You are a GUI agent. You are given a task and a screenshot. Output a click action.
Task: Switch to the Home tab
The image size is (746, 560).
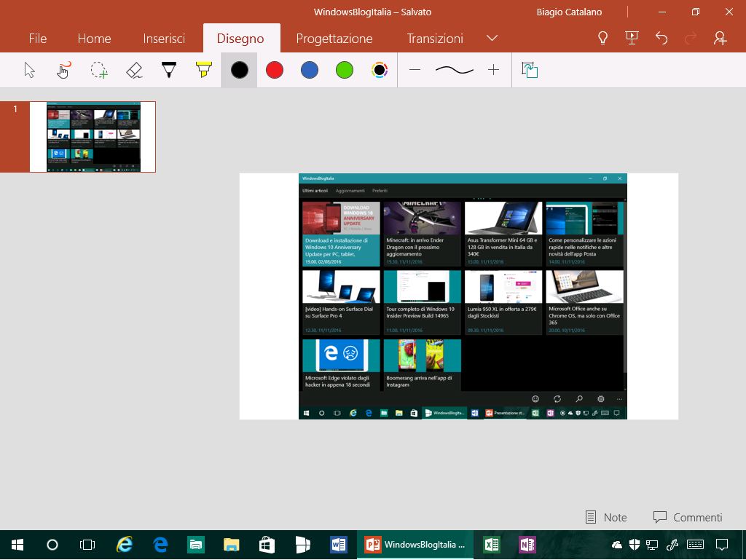pyautogui.click(x=94, y=39)
